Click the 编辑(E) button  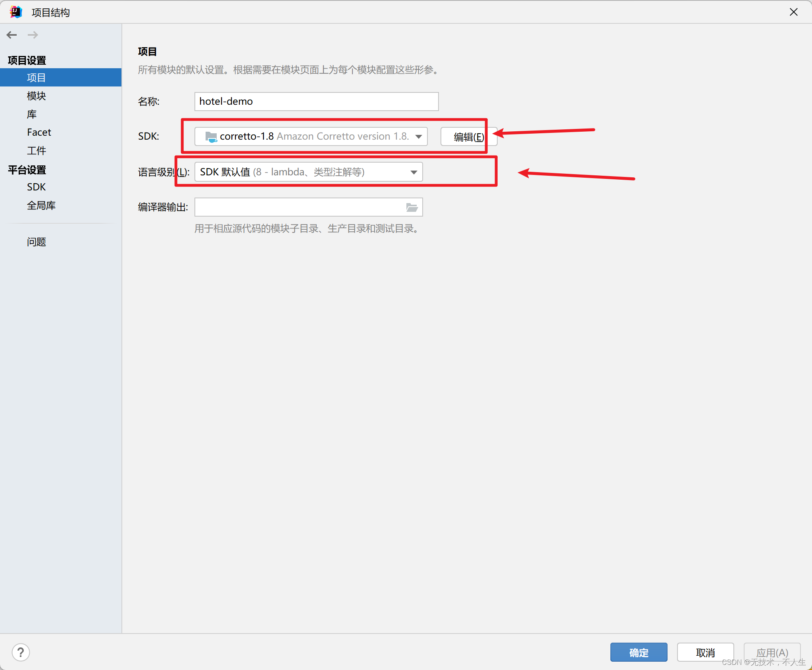click(469, 136)
